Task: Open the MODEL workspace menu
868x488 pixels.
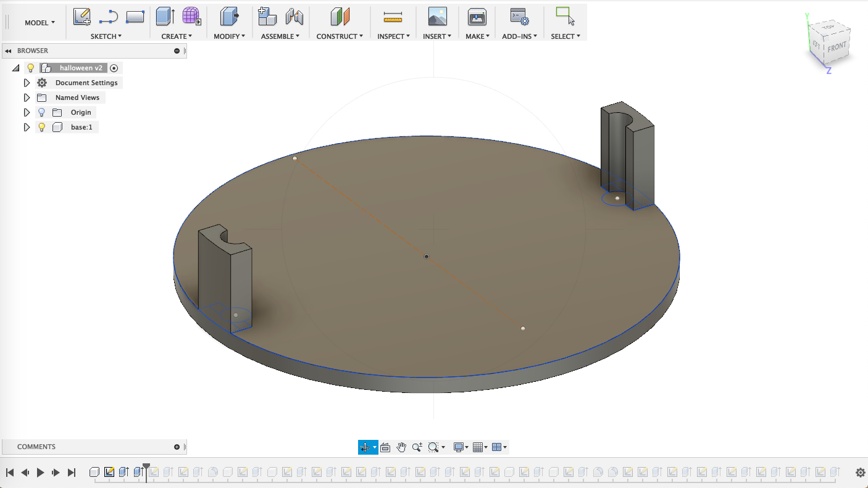Action: click(x=38, y=22)
